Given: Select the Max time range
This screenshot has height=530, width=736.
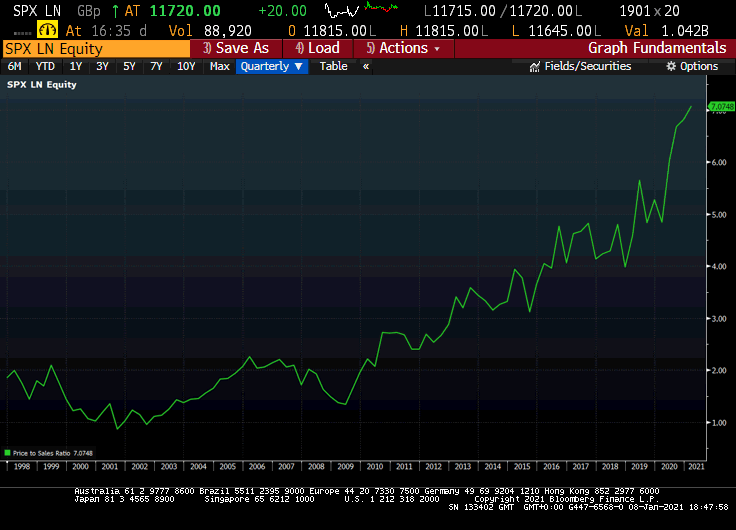Looking at the screenshot, I should 219,66.
